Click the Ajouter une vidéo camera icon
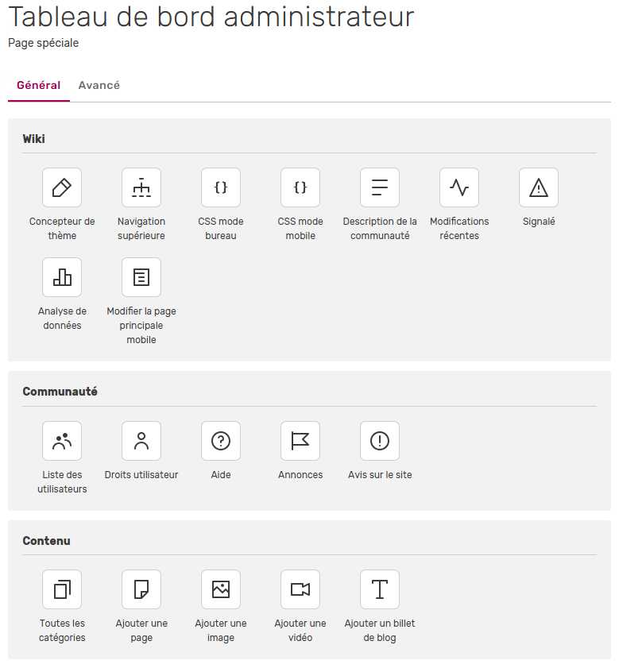 [x=300, y=589]
